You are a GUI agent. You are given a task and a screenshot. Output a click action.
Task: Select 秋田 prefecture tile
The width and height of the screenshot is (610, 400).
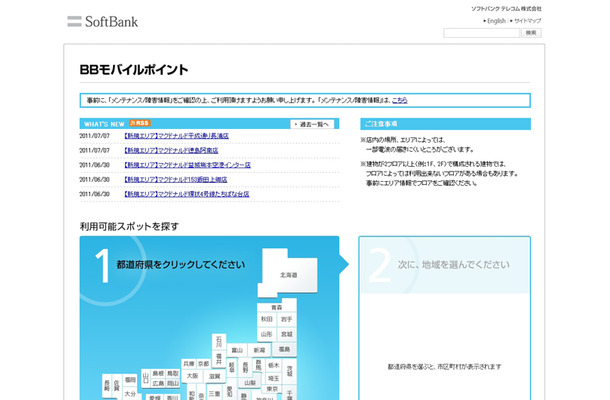pyautogui.click(x=266, y=319)
